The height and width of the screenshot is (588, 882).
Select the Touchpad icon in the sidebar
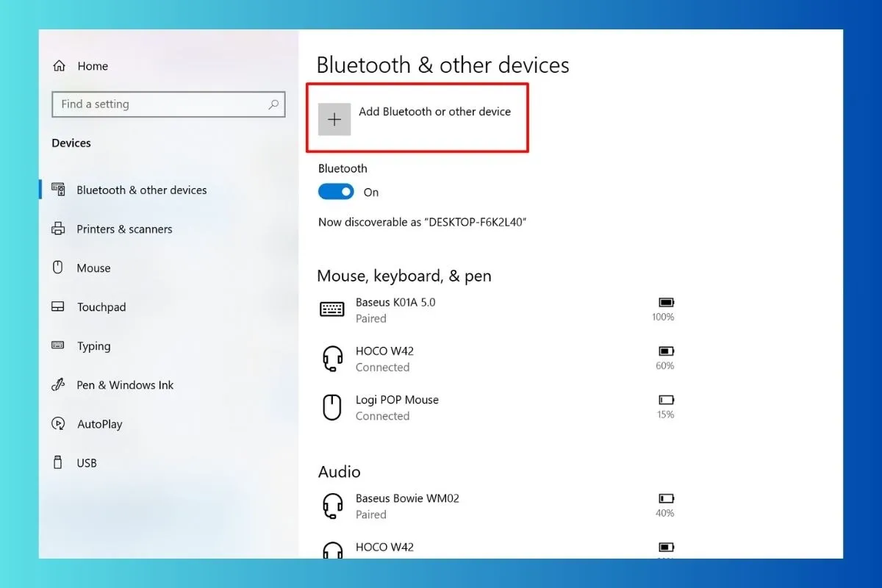pos(59,306)
